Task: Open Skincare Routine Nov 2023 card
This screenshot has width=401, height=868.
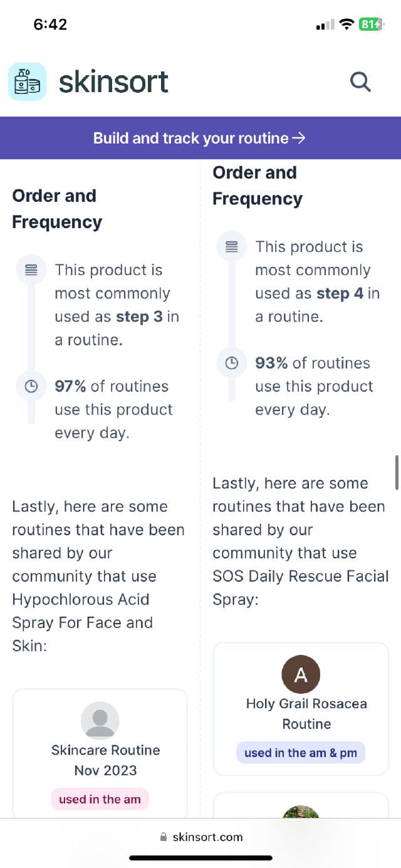Action: pos(105,760)
